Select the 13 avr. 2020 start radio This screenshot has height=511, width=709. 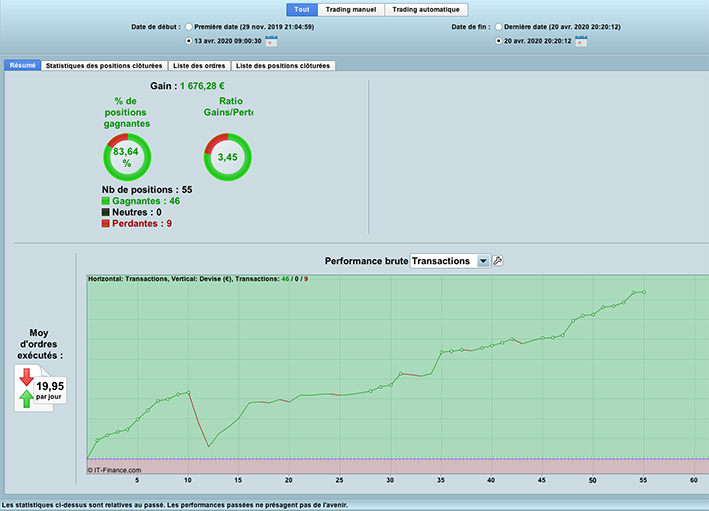click(189, 41)
